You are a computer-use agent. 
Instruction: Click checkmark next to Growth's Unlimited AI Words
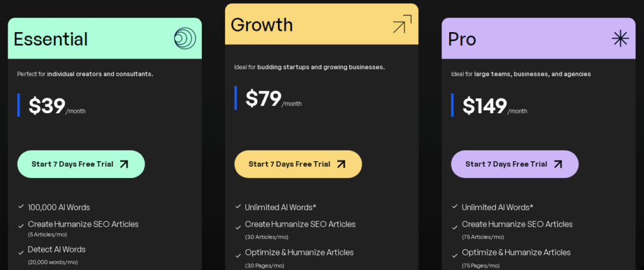click(238, 206)
